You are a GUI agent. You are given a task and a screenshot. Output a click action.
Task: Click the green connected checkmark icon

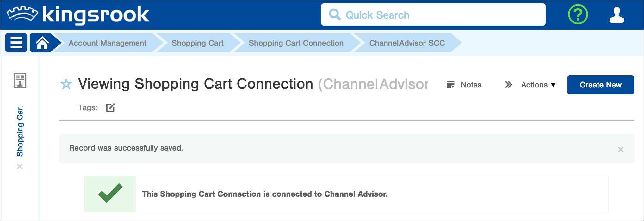point(110,193)
